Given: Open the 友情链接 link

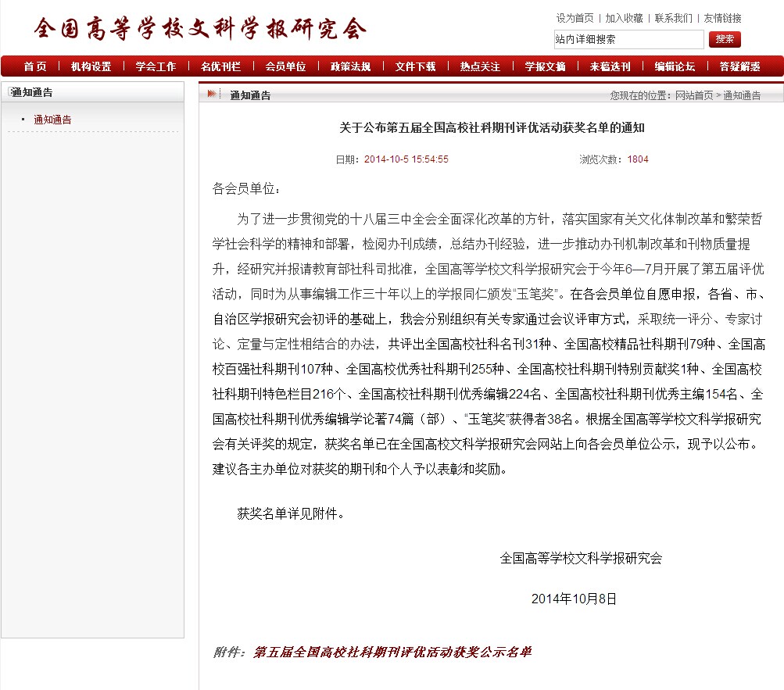Looking at the screenshot, I should (x=722, y=18).
